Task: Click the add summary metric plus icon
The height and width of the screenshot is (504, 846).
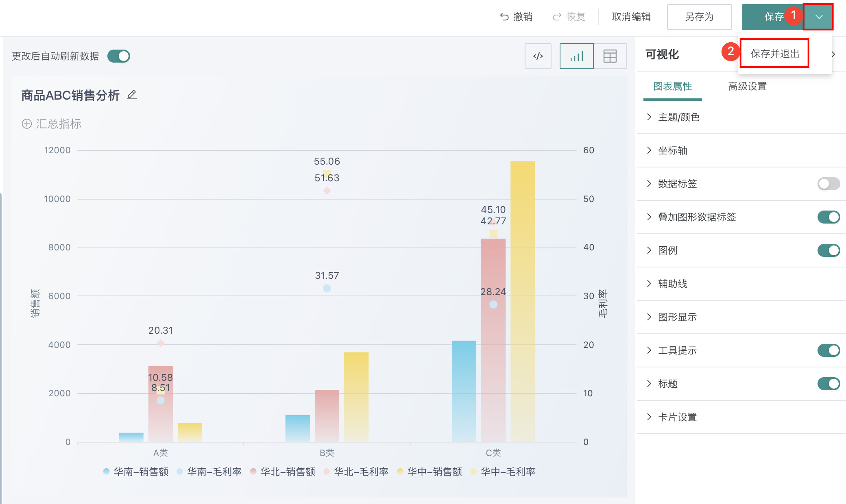Action: (27, 124)
